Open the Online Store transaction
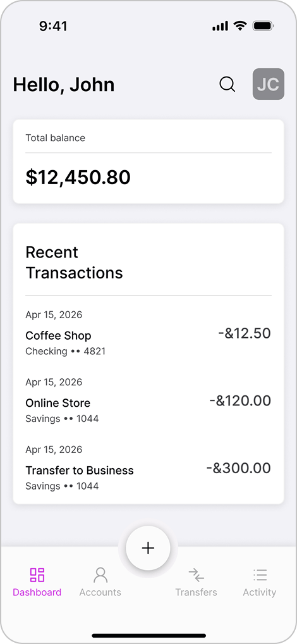The width and height of the screenshot is (297, 644). pos(148,400)
